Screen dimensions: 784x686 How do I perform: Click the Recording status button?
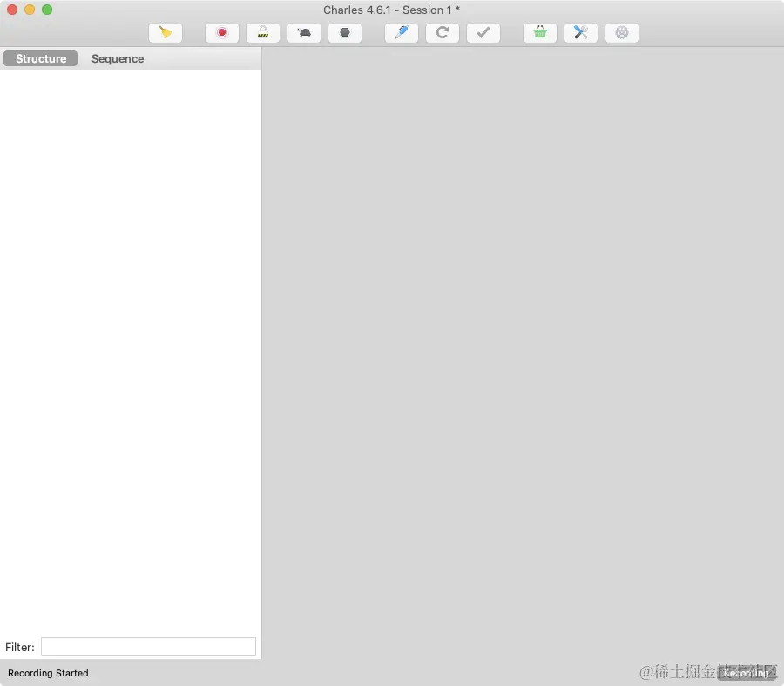pyautogui.click(x=747, y=673)
